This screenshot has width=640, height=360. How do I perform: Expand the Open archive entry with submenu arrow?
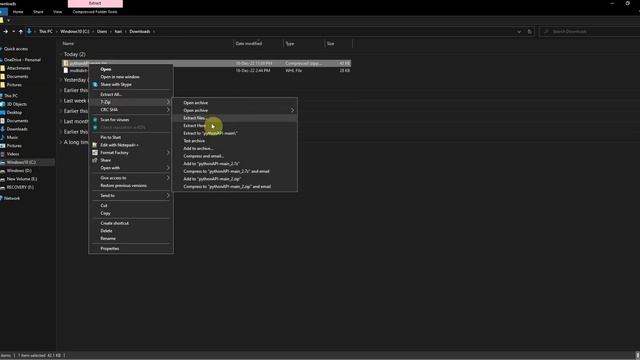(x=235, y=110)
